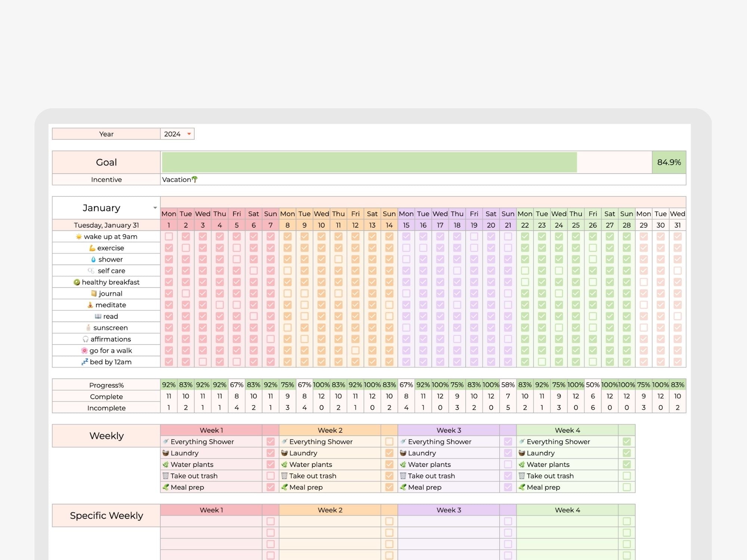The image size is (747, 560).
Task: Click the flower icon beside go for a walk
Action: 84,351
